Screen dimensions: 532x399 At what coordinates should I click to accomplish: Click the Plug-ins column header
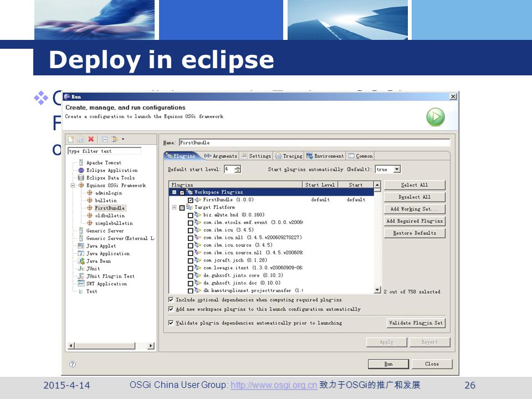pos(236,185)
